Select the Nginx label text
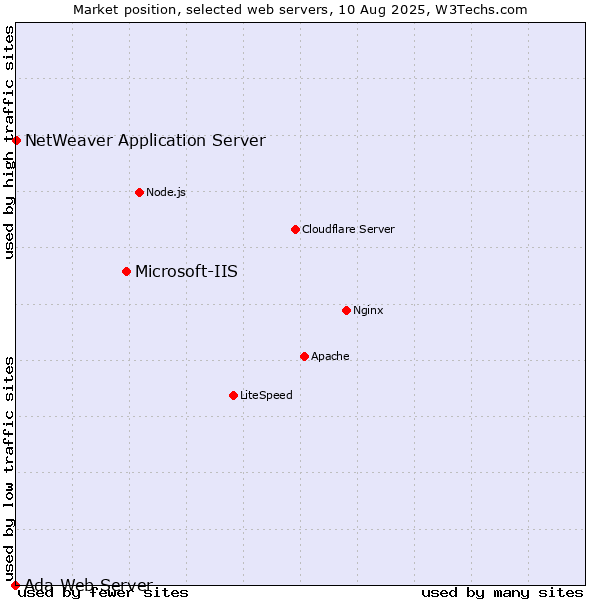Screen dimensions: 600x600 click(368, 310)
